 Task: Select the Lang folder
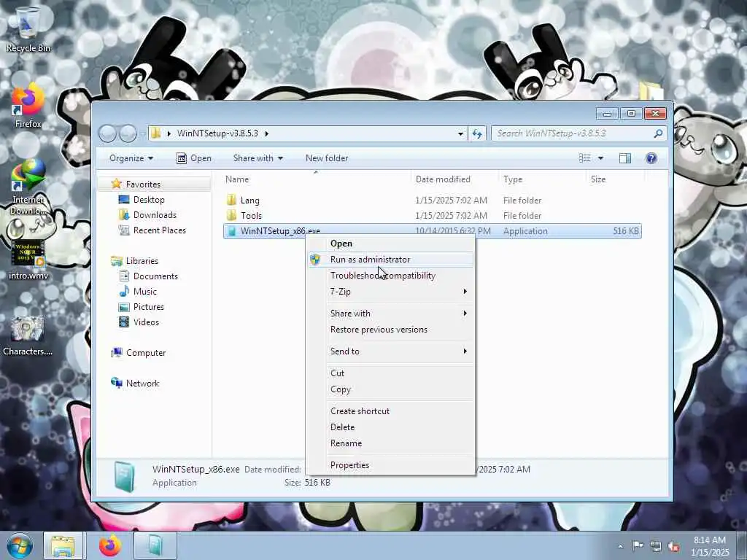click(432, 201)
